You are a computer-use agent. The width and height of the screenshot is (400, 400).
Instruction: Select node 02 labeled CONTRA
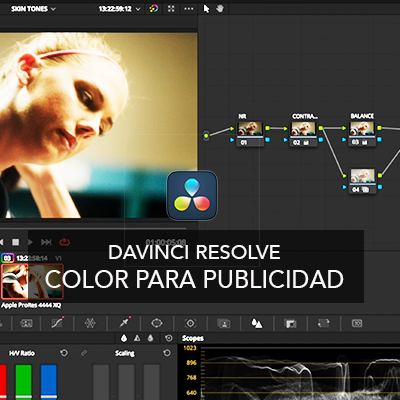303,134
